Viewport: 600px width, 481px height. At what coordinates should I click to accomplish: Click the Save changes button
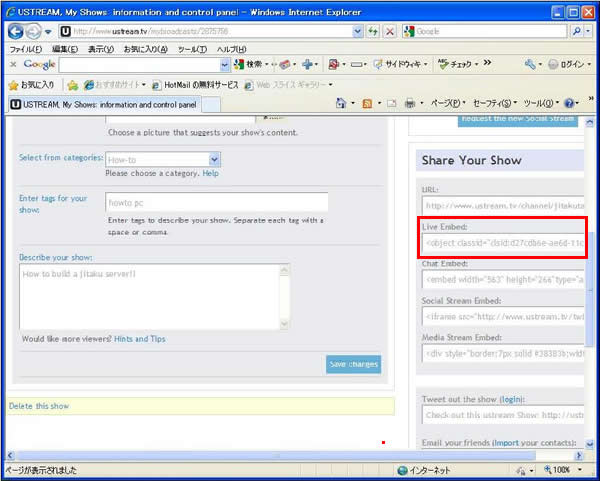click(x=354, y=364)
